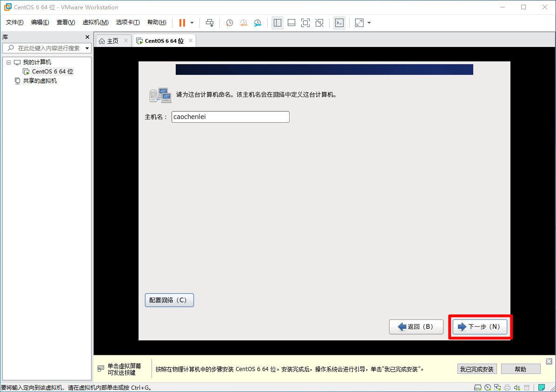Click the 帮助 button in install bar
The width and height of the screenshot is (556, 392).
click(521, 369)
